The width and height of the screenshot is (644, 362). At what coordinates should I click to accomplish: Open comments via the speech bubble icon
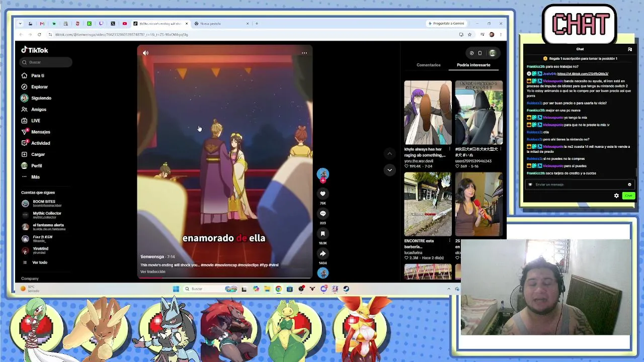pos(323,213)
